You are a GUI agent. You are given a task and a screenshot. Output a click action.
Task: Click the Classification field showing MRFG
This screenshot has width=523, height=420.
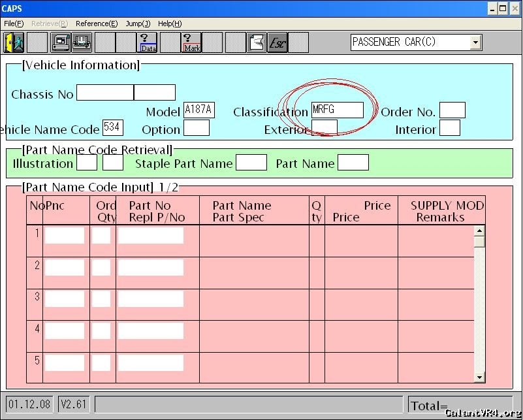(337, 110)
